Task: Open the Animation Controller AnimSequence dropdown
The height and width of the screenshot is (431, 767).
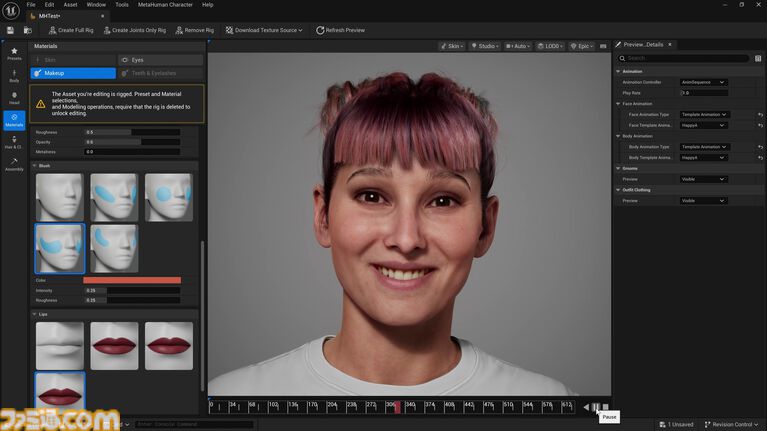Action: click(x=703, y=82)
